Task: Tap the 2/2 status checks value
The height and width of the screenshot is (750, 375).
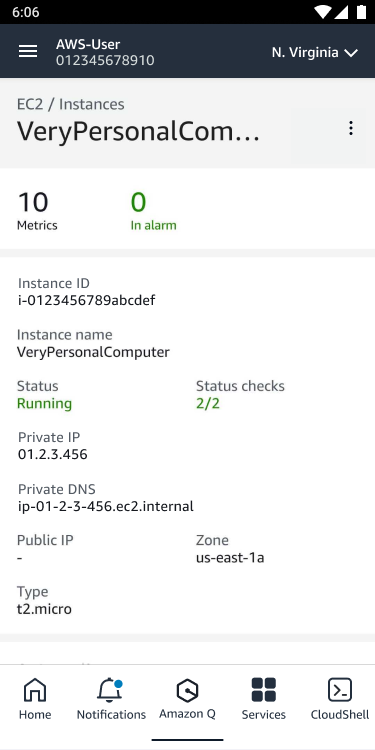Action: pos(208,404)
